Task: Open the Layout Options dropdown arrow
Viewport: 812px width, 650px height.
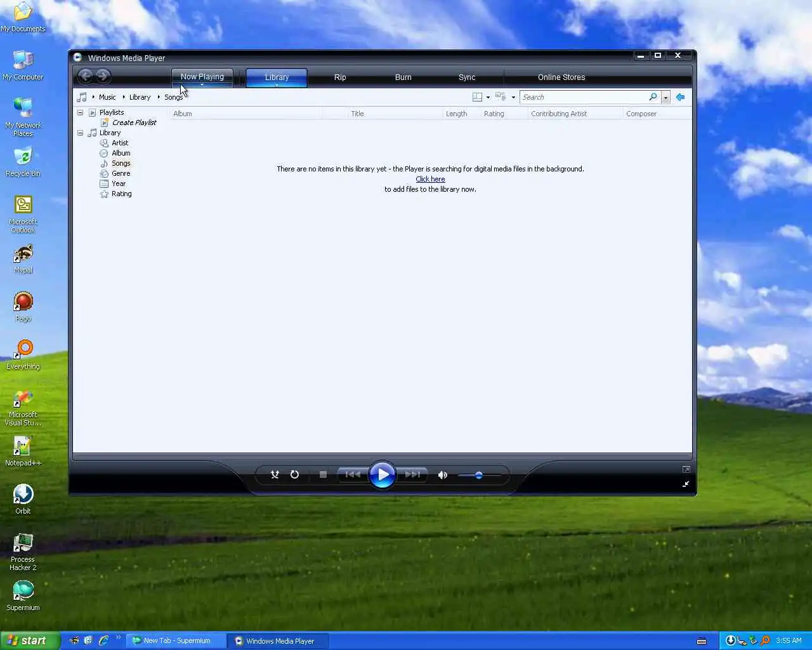Action: [x=488, y=97]
